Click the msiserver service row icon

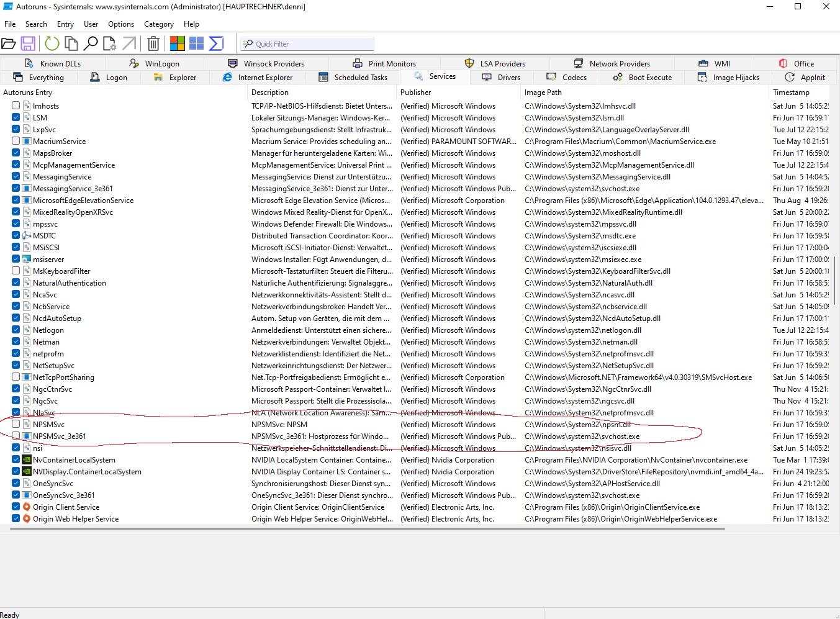[x=27, y=260]
